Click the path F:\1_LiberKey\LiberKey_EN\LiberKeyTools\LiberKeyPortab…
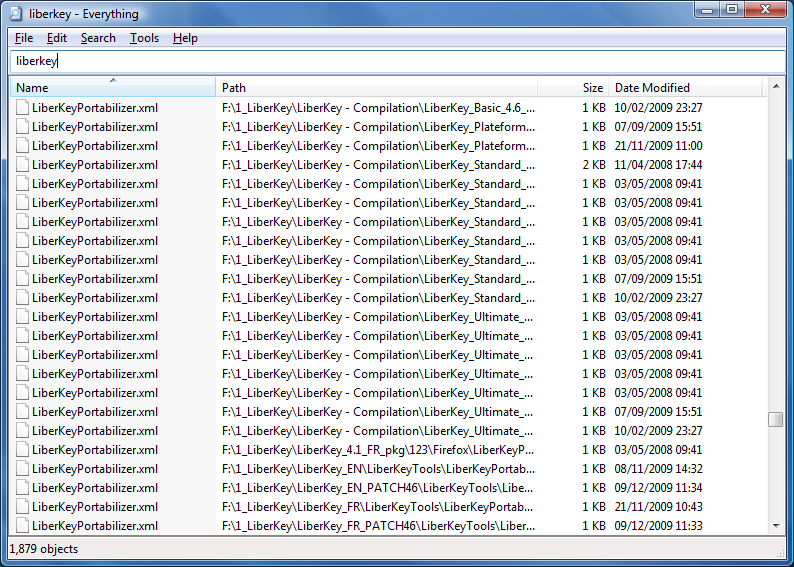The width and height of the screenshot is (794, 567). pos(378,469)
